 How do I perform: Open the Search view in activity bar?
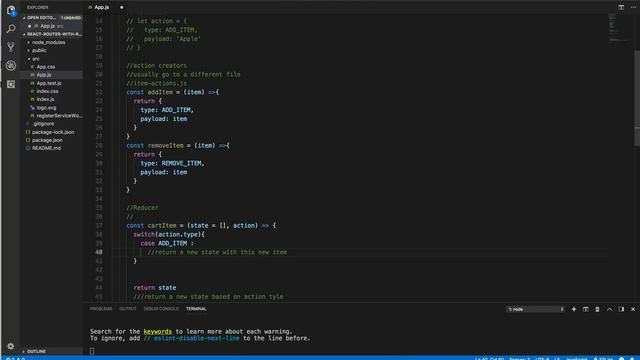(x=11, y=29)
